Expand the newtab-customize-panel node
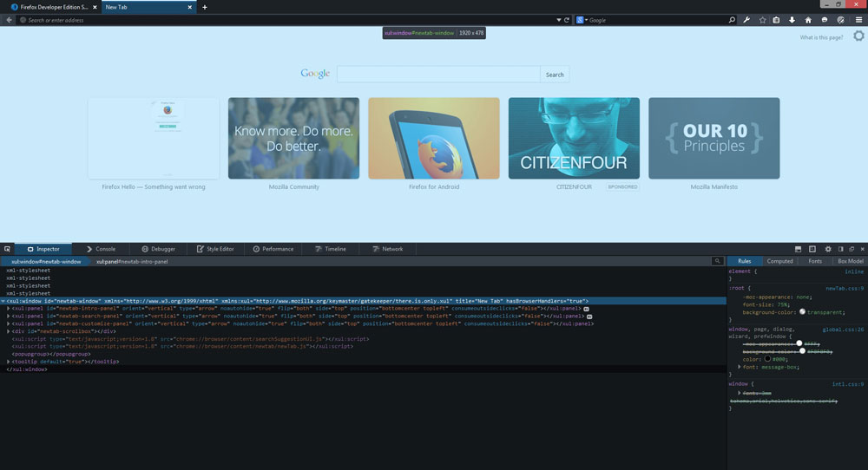Viewport: 868px width, 470px height. (x=9, y=323)
